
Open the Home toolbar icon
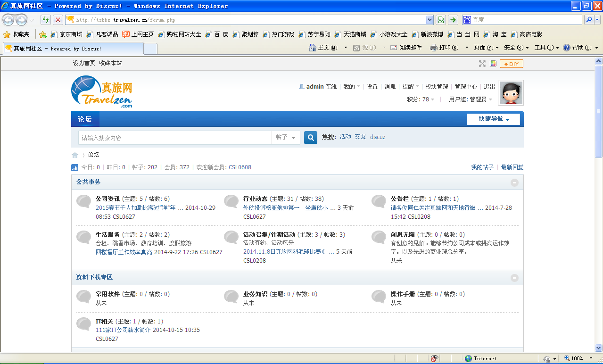point(313,48)
